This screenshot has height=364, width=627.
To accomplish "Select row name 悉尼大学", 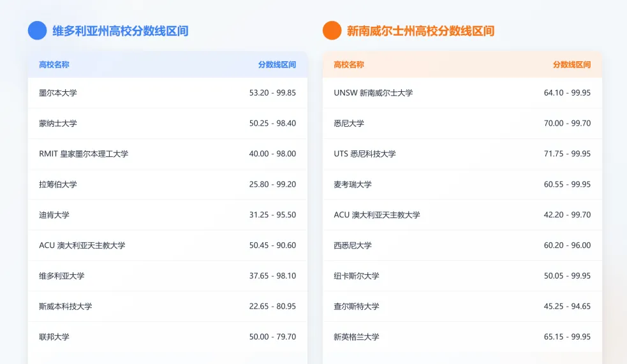I will (349, 124).
